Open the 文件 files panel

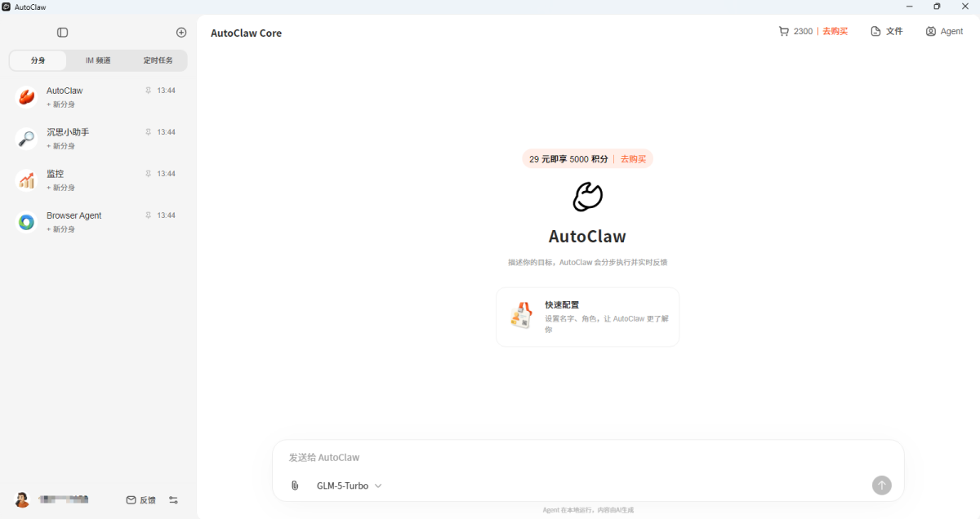(887, 31)
